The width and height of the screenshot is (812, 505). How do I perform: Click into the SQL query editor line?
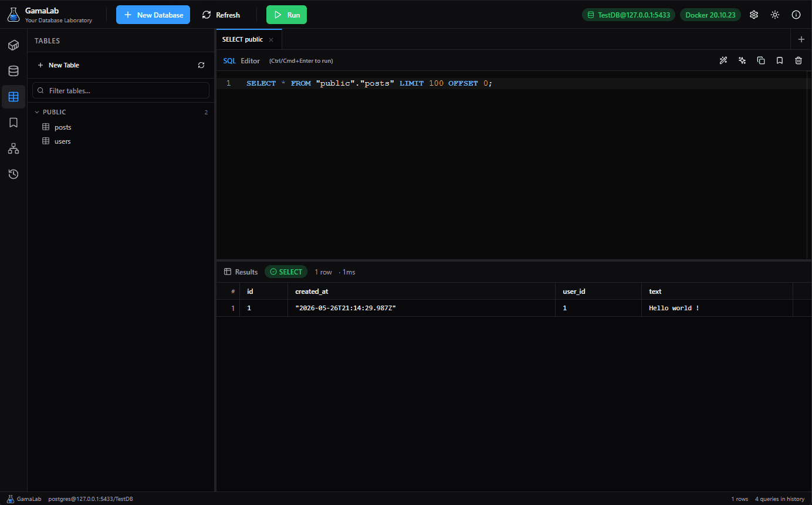[369, 83]
